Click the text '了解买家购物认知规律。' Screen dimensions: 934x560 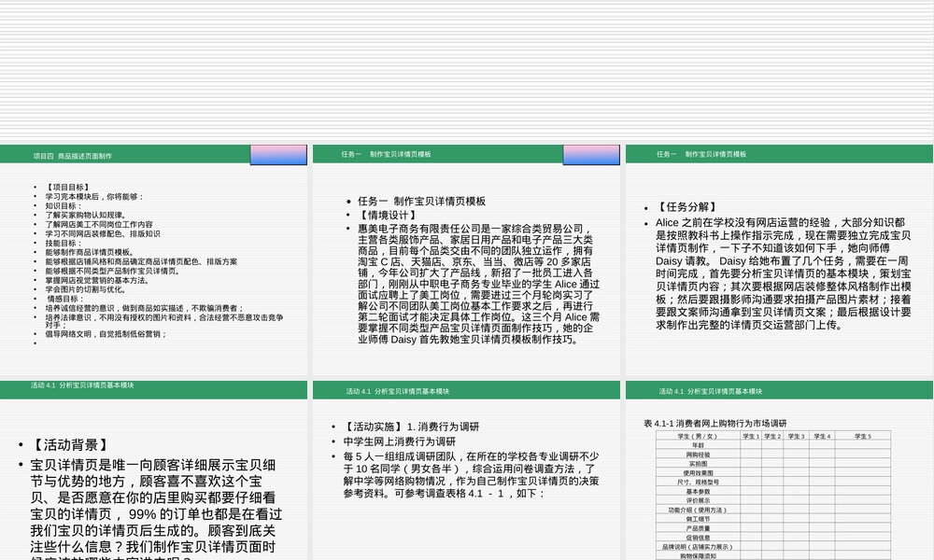(x=86, y=215)
